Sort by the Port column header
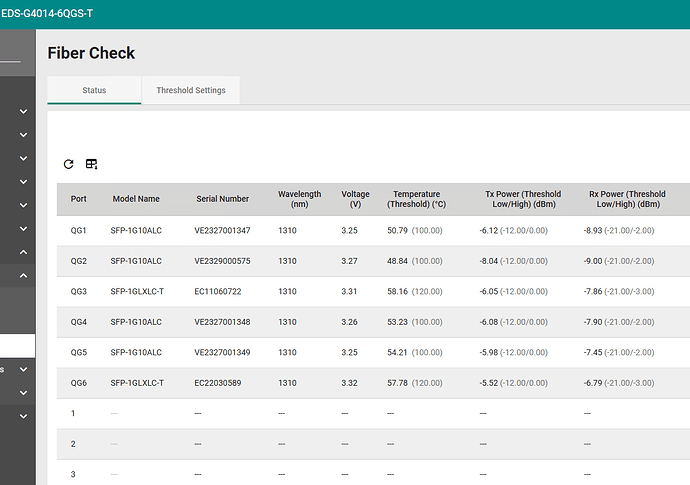The image size is (690, 485). tap(78, 199)
